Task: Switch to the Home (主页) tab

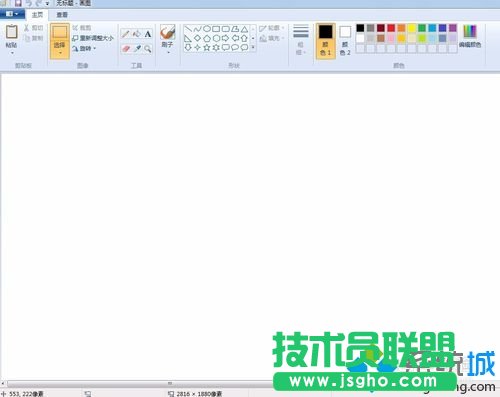Action: 37,15
